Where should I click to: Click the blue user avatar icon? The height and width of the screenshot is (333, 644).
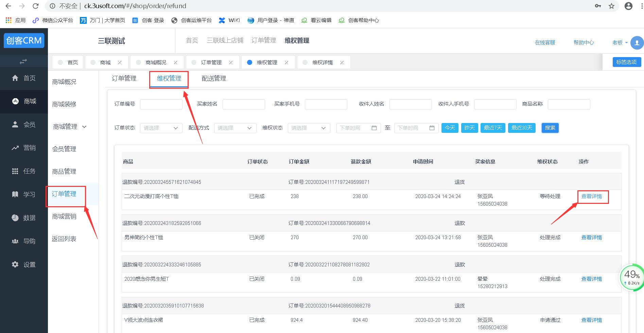[637, 43]
